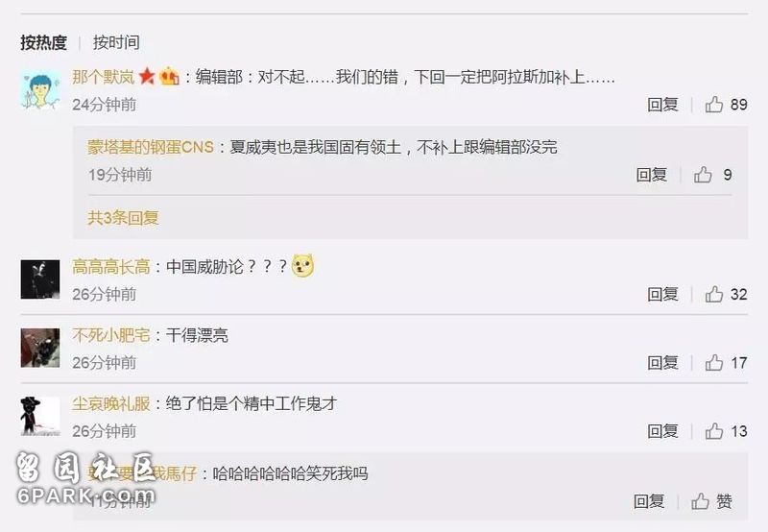Screen dimensions: 768x532
Task: Switch comment sorting to 按热度
Action: coord(43,42)
